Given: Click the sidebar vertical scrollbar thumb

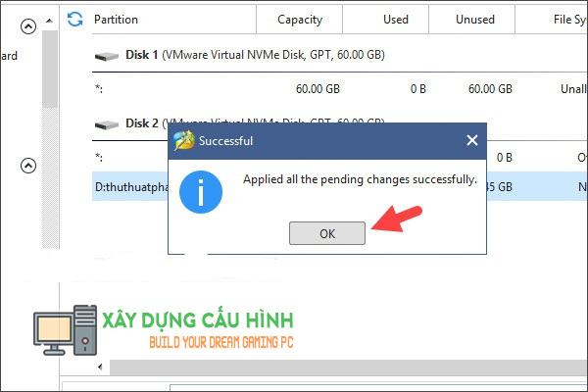Looking at the screenshot, I should (50, 70).
